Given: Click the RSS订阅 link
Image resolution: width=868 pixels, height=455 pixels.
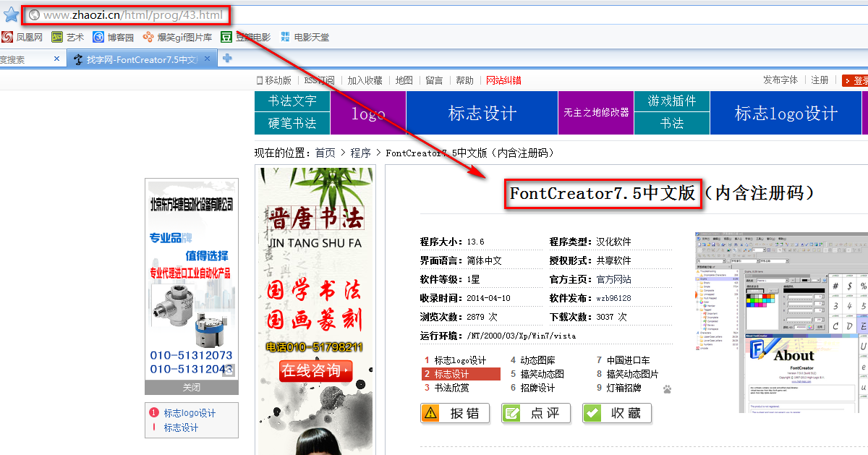Looking at the screenshot, I should 319,80.
